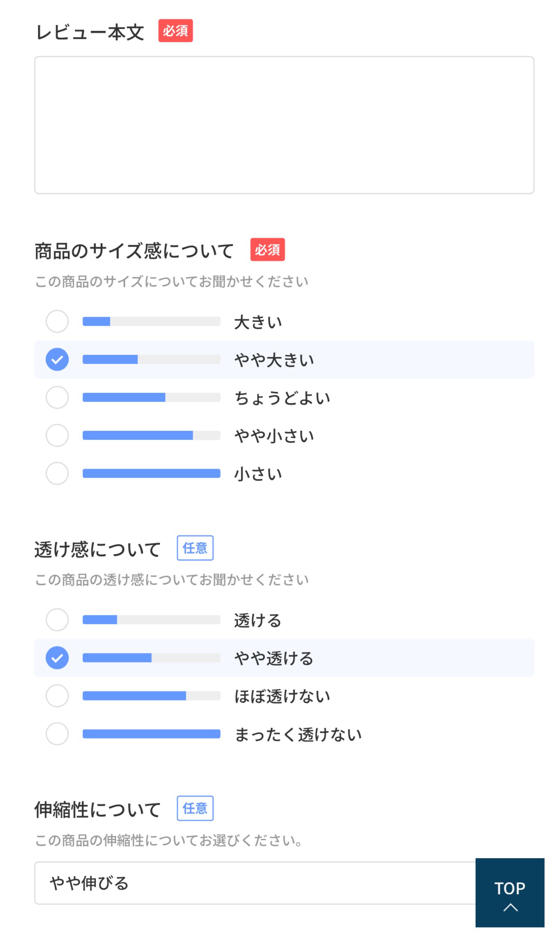
Task: Select やや小さい size radio button
Action: click(57, 435)
